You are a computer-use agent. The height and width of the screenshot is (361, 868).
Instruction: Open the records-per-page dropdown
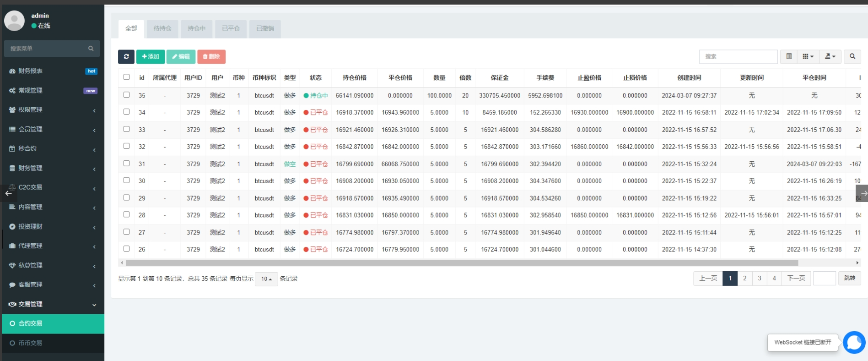pyautogui.click(x=266, y=279)
